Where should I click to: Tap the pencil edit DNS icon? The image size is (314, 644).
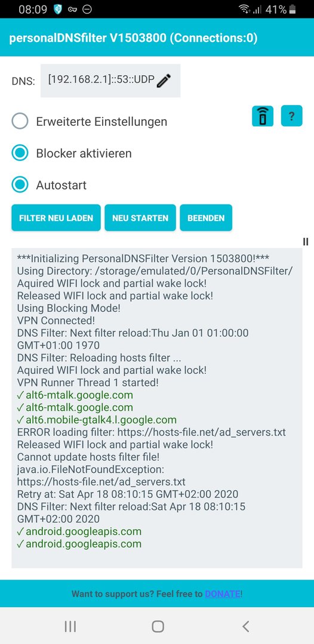click(164, 80)
